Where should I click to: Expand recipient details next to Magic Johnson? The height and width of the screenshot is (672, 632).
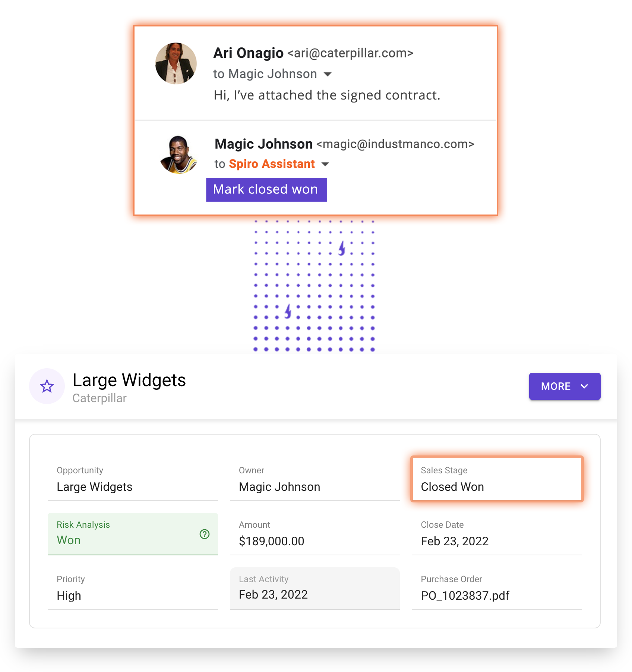[x=328, y=74]
